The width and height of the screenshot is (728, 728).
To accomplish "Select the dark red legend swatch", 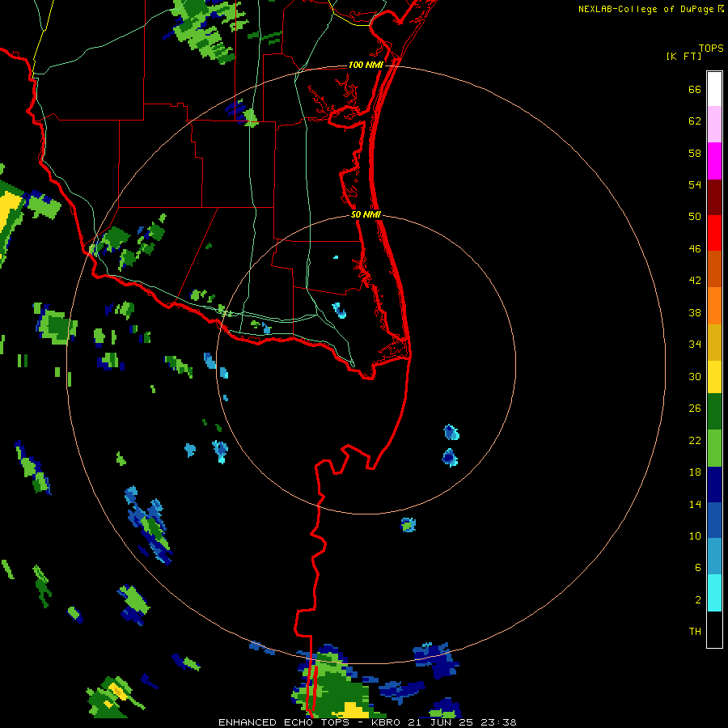I will tap(714, 197).
